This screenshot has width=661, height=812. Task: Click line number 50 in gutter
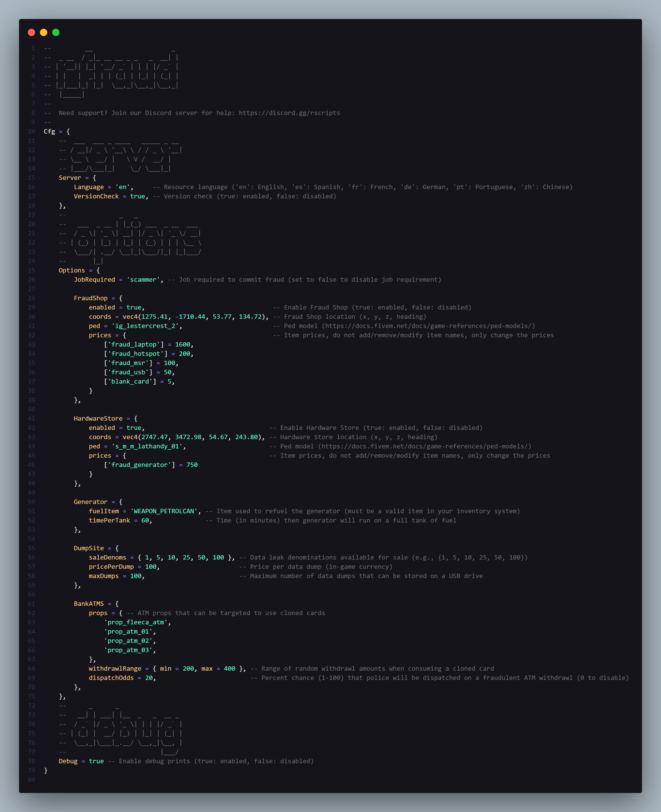[x=32, y=502]
